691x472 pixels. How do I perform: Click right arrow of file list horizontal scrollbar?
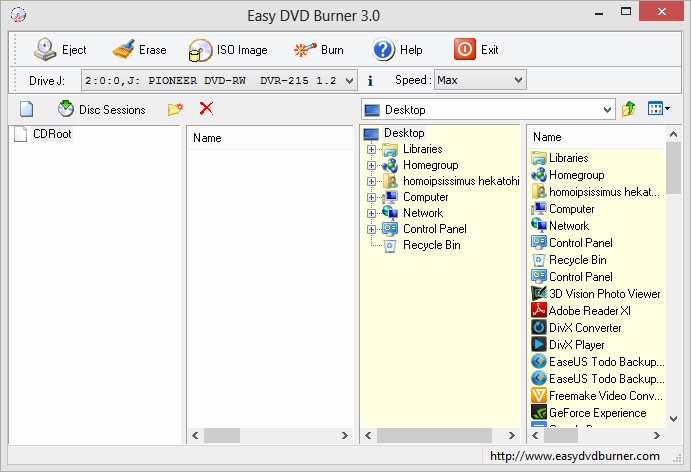click(x=657, y=435)
